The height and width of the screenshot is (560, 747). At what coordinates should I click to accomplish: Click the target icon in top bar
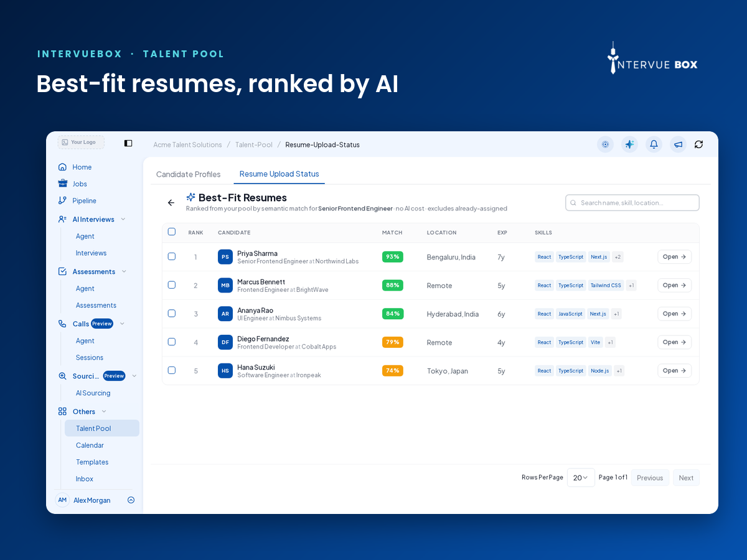[x=605, y=144]
